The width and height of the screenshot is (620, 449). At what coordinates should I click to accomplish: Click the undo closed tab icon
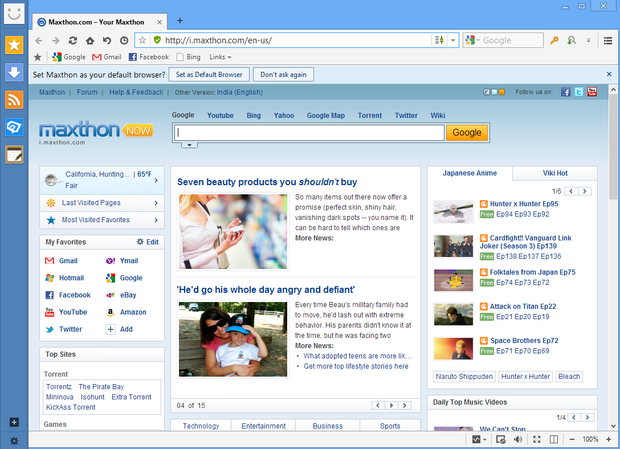107,40
